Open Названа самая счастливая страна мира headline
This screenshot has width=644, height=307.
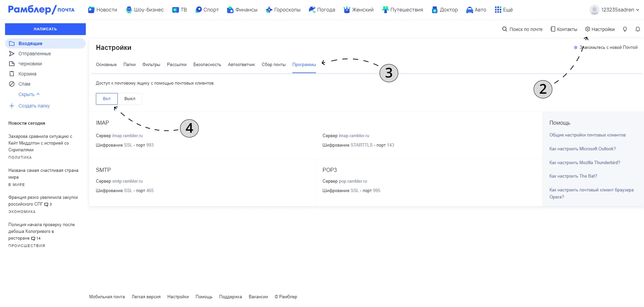click(43, 174)
